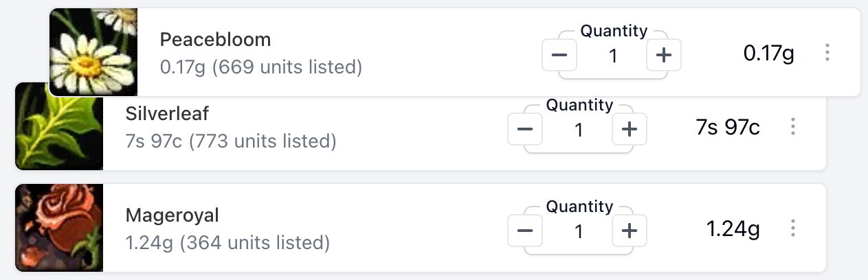This screenshot has height=280, width=868.
Task: Focus the Mageroyal quantity input field
Action: tap(578, 231)
